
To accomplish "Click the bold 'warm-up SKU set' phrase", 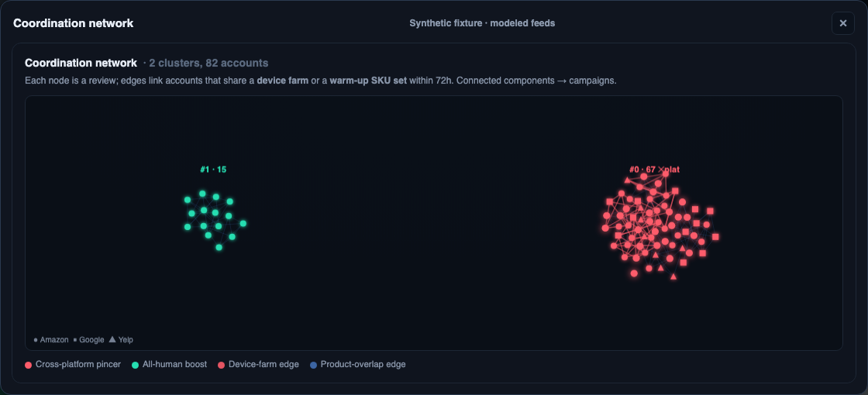I will (x=368, y=81).
